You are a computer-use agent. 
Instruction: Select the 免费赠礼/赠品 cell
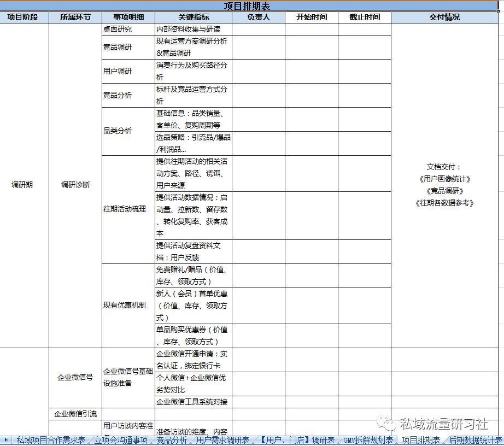click(x=194, y=275)
